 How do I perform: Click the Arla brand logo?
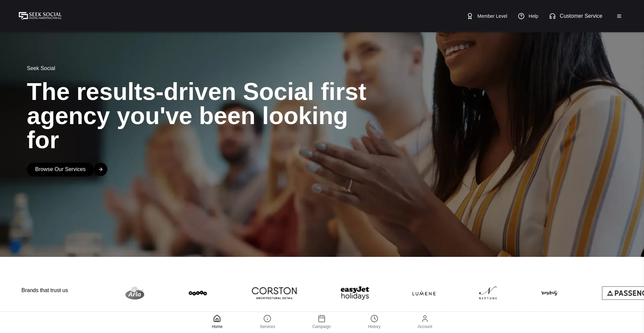(135, 293)
